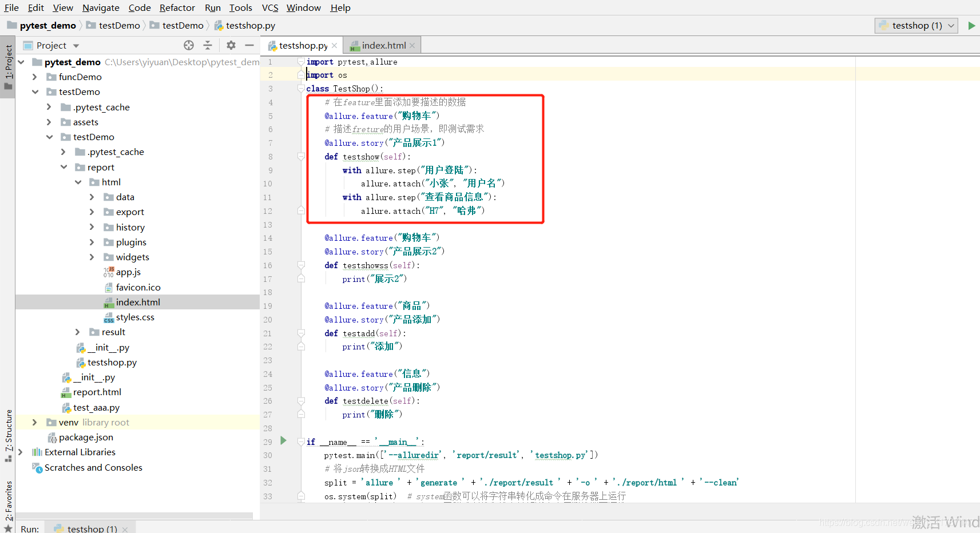The image size is (980, 533).
Task: Click fold marker at def testshowss line
Action: pos(301,265)
